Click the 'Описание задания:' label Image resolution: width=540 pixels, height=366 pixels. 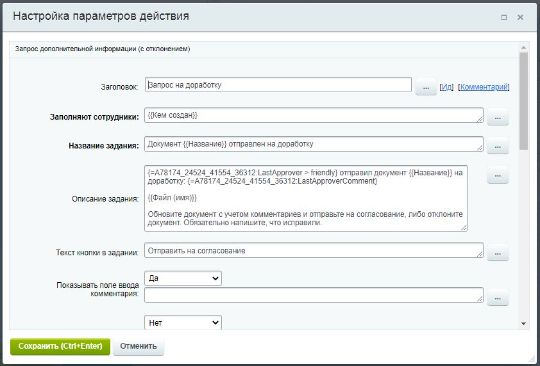(x=105, y=199)
